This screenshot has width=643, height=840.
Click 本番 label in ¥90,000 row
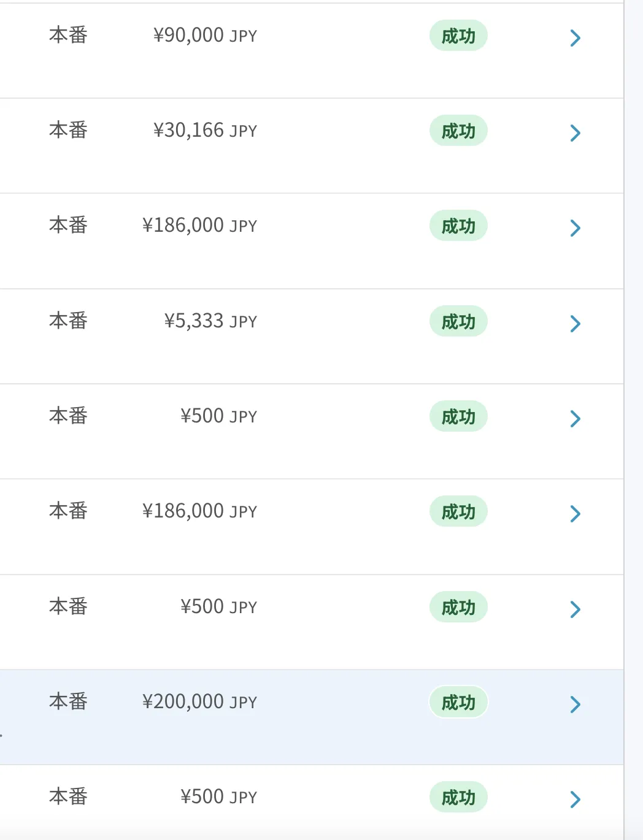[x=68, y=35]
